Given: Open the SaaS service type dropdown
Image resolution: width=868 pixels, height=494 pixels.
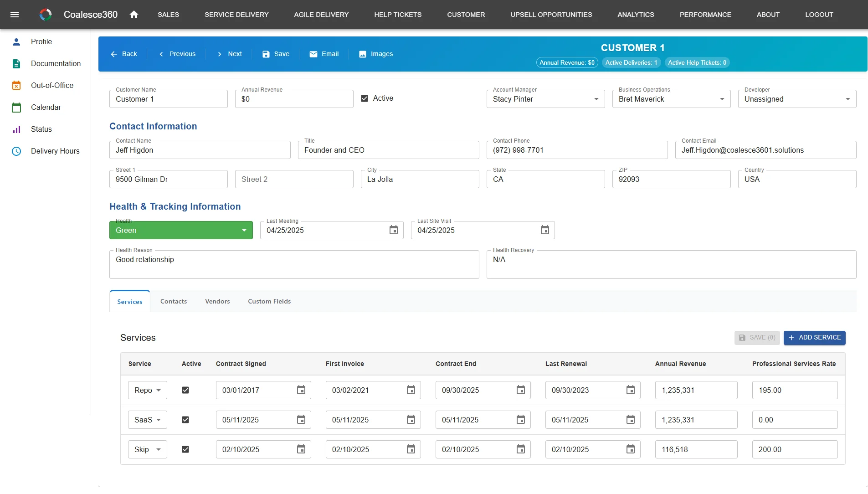Looking at the screenshot, I should coord(148,420).
